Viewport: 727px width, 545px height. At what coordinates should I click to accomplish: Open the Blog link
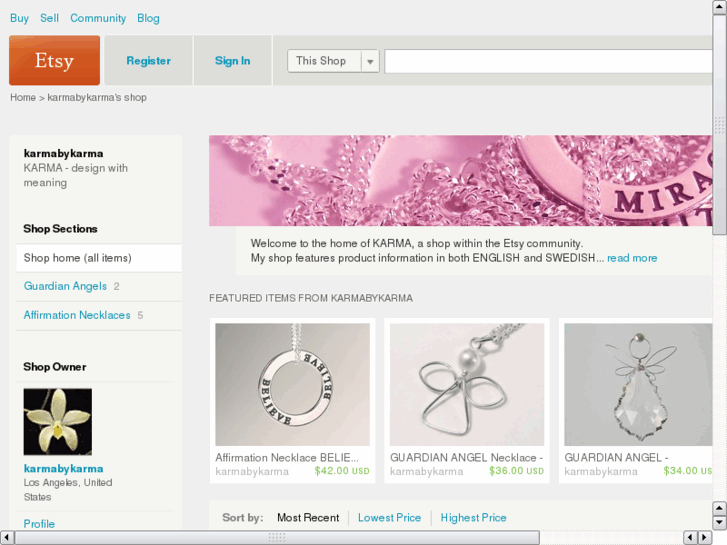pos(148,18)
